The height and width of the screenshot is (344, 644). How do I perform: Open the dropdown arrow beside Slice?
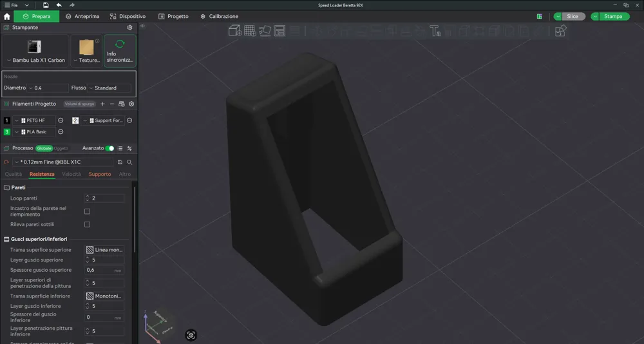[557, 17]
